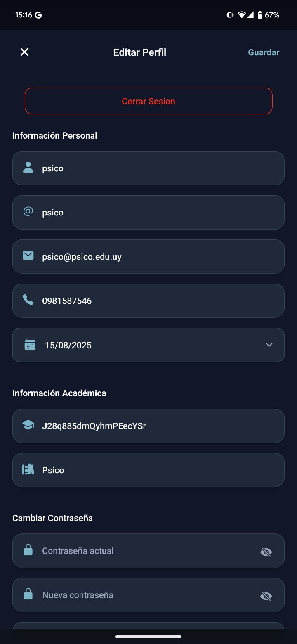This screenshot has height=644, width=297.
Task: Click the books library icon
Action: tap(28, 469)
